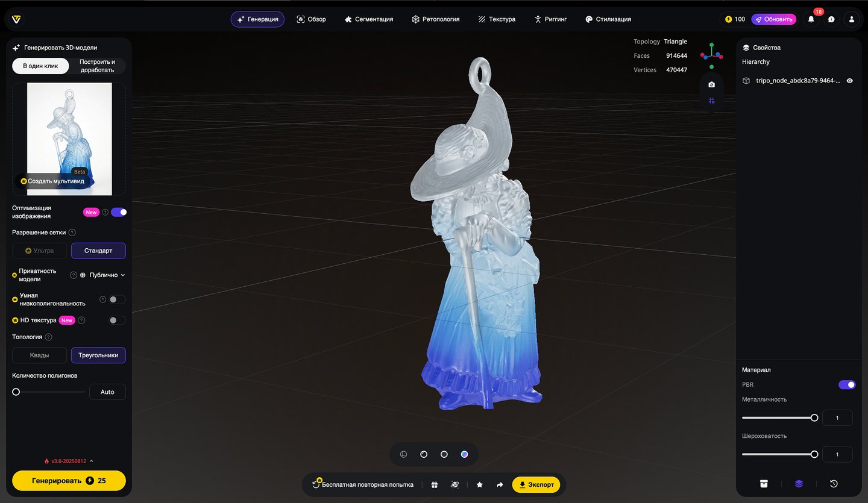The image size is (868, 503).
Task: Click Бесплатная повторная попытка
Action: pos(363,484)
